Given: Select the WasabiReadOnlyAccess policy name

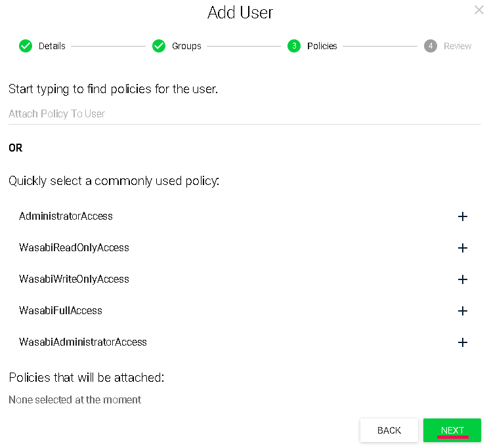Looking at the screenshot, I should tap(74, 248).
